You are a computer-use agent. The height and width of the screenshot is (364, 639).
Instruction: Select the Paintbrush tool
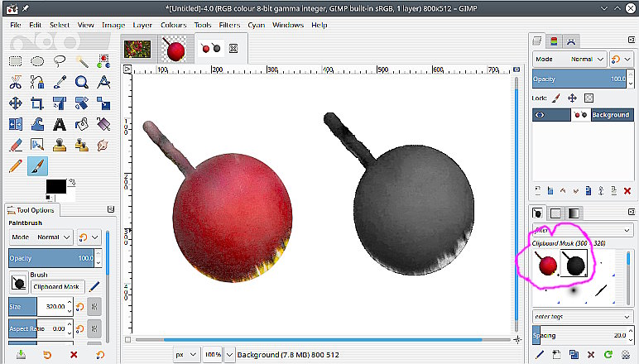click(37, 166)
